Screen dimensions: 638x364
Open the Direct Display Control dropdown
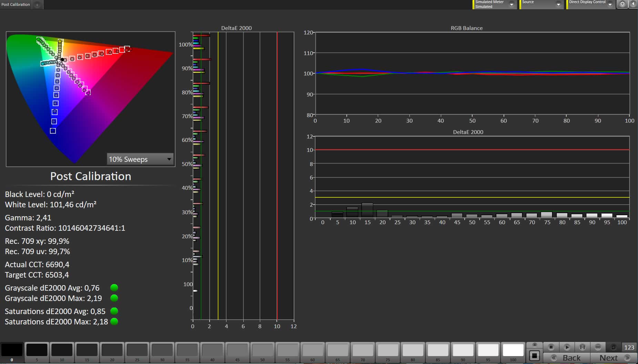tap(610, 4)
